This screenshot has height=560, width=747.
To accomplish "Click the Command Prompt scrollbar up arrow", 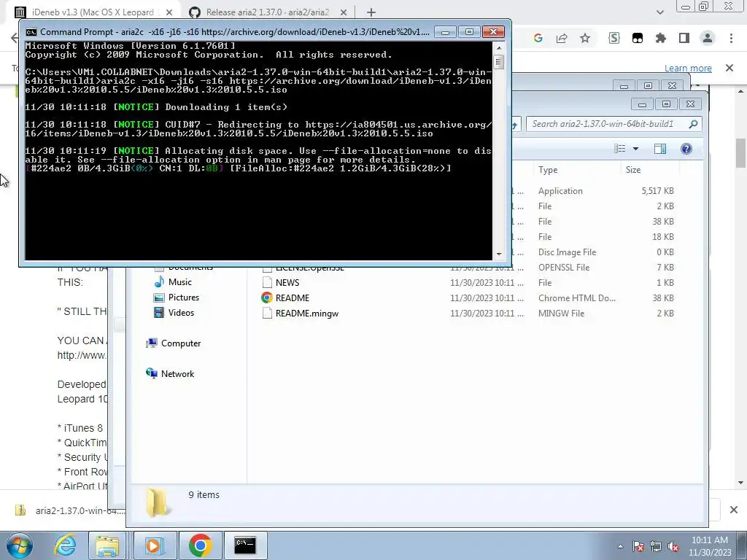I will [x=499, y=47].
